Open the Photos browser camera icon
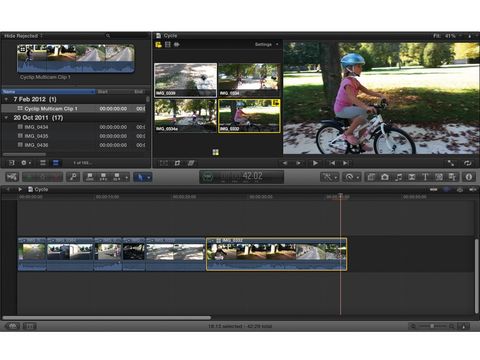This screenshot has height=360, width=480. (x=385, y=177)
